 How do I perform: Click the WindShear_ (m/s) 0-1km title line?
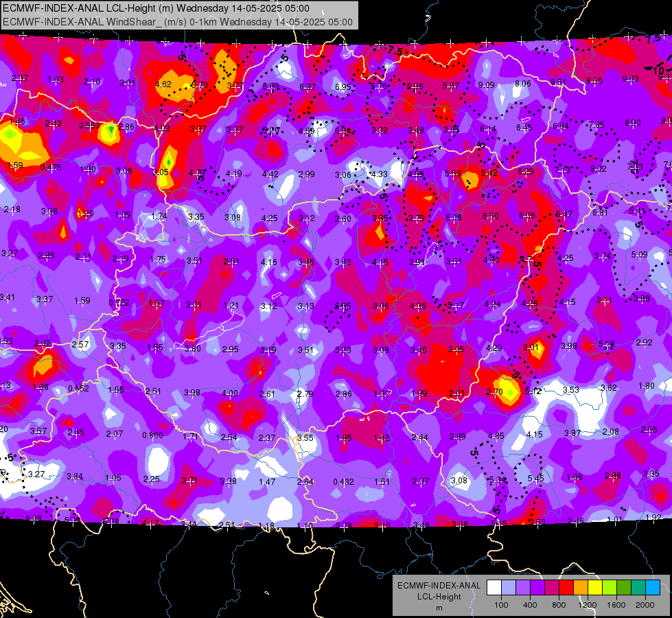(177, 22)
